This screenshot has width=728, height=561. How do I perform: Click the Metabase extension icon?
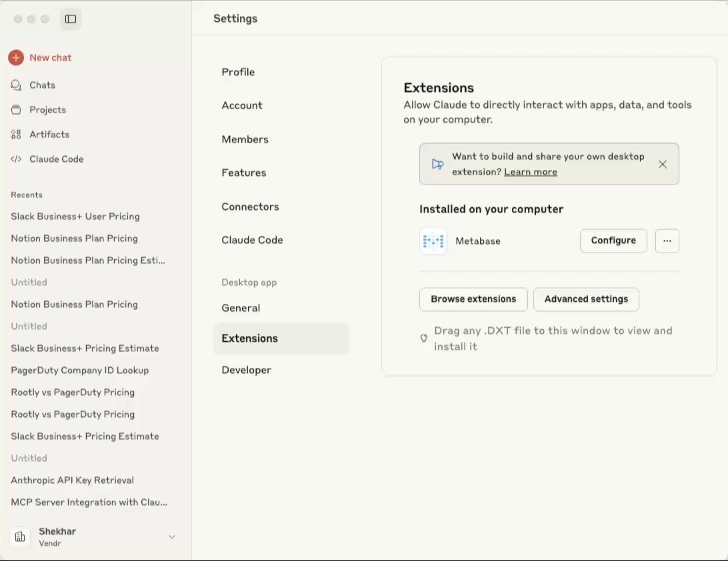433,241
